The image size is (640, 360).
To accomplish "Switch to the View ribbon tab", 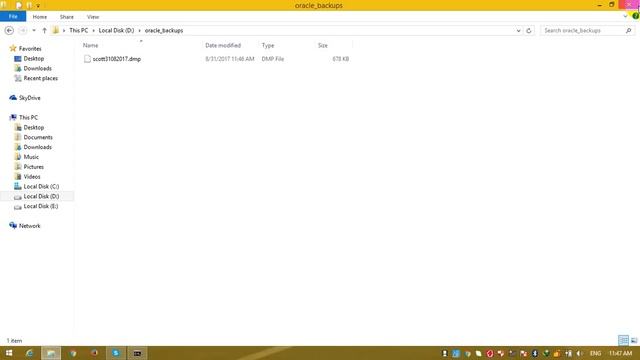I will tap(93, 17).
